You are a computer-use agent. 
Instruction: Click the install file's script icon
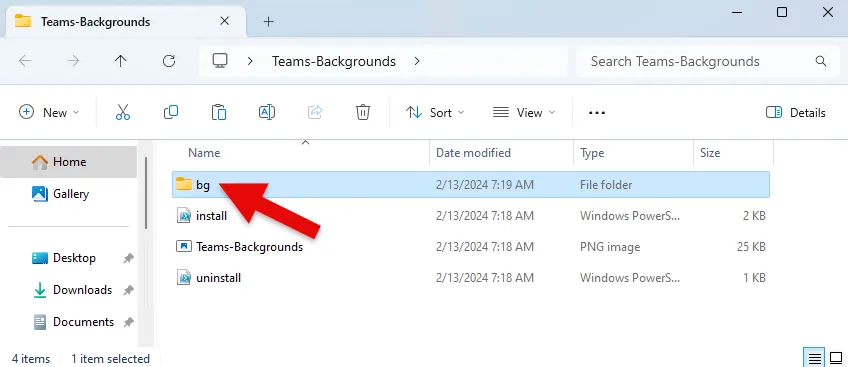pos(184,216)
